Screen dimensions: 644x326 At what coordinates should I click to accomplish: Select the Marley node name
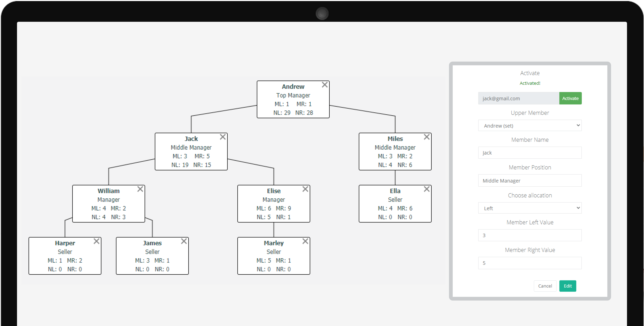[274, 243]
